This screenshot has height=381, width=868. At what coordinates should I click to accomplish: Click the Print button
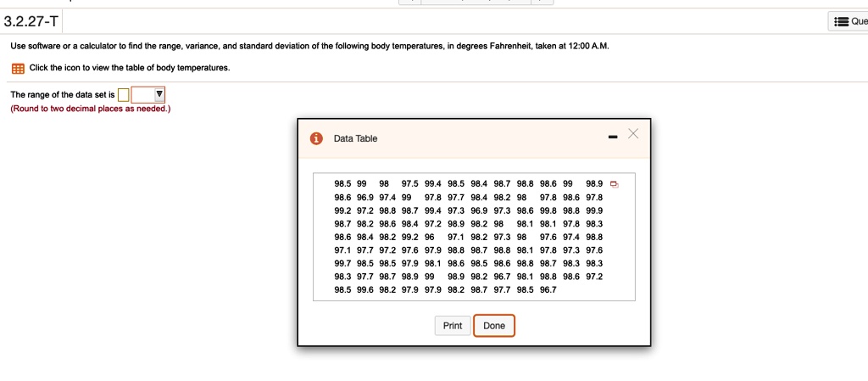pyautogui.click(x=453, y=326)
